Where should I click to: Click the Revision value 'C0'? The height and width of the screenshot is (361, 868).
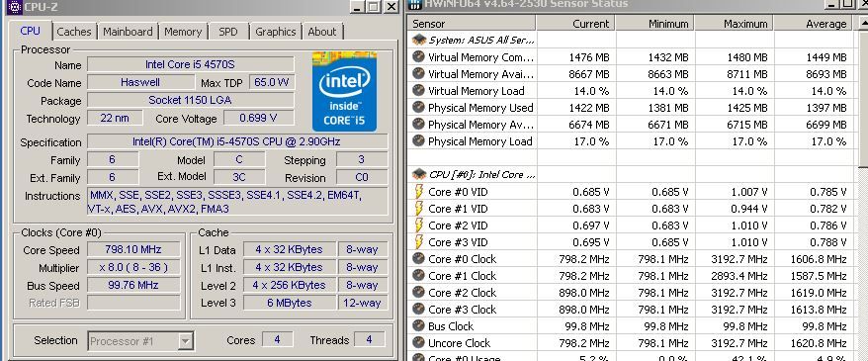tap(362, 177)
